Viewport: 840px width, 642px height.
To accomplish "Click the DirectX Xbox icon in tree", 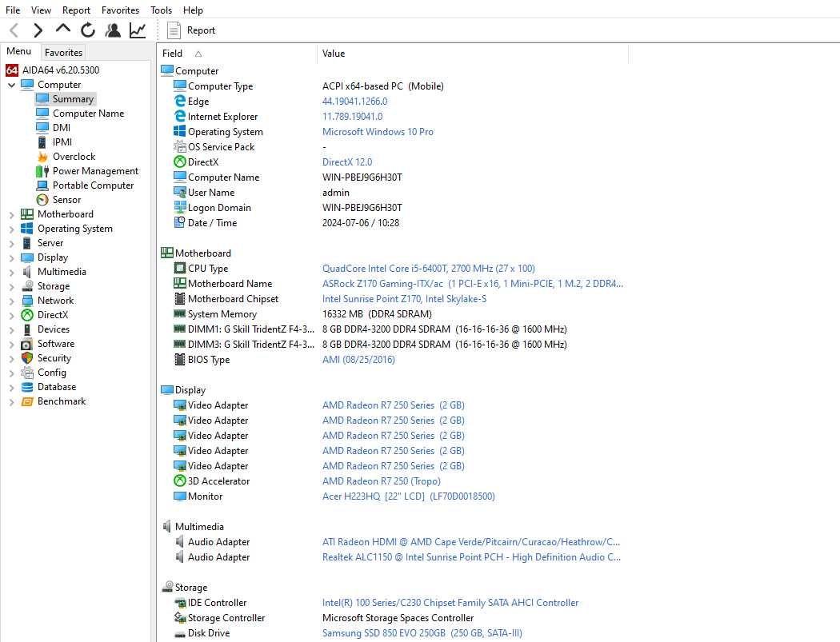I will click(26, 315).
